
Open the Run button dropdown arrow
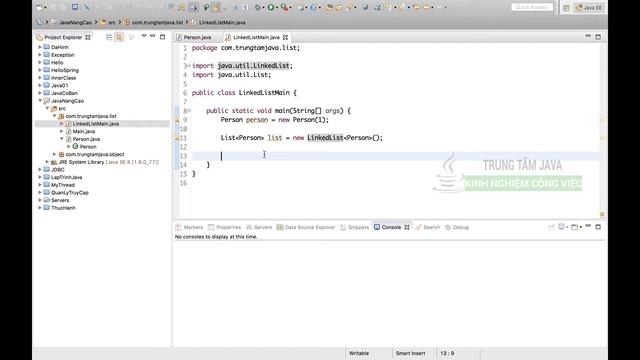[277, 7]
